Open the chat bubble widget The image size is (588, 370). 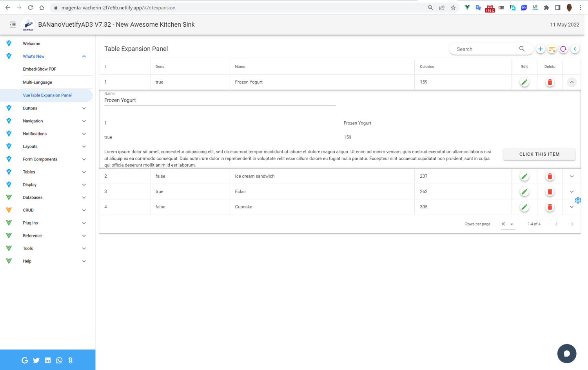[x=567, y=354]
